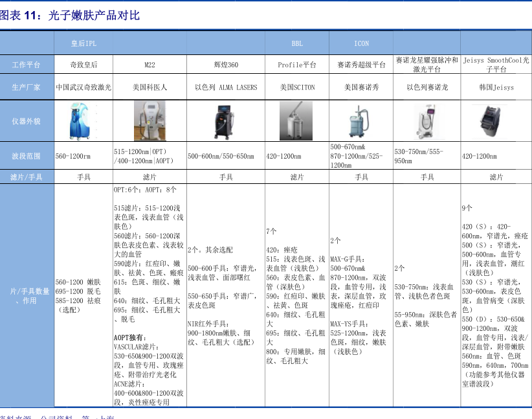Click the 韩国Jeisys manufacturer cell
This screenshot has width=532, height=419.
click(496, 87)
